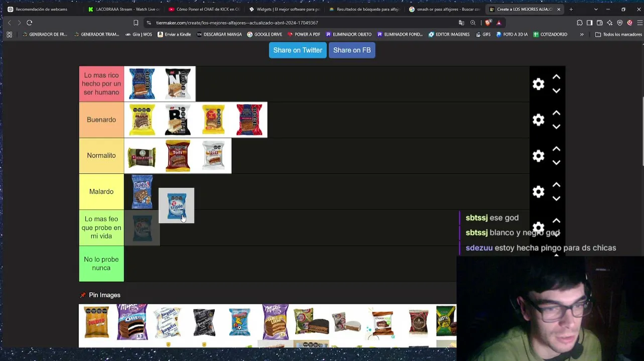Select the Buenardo tier label

pyautogui.click(x=101, y=120)
